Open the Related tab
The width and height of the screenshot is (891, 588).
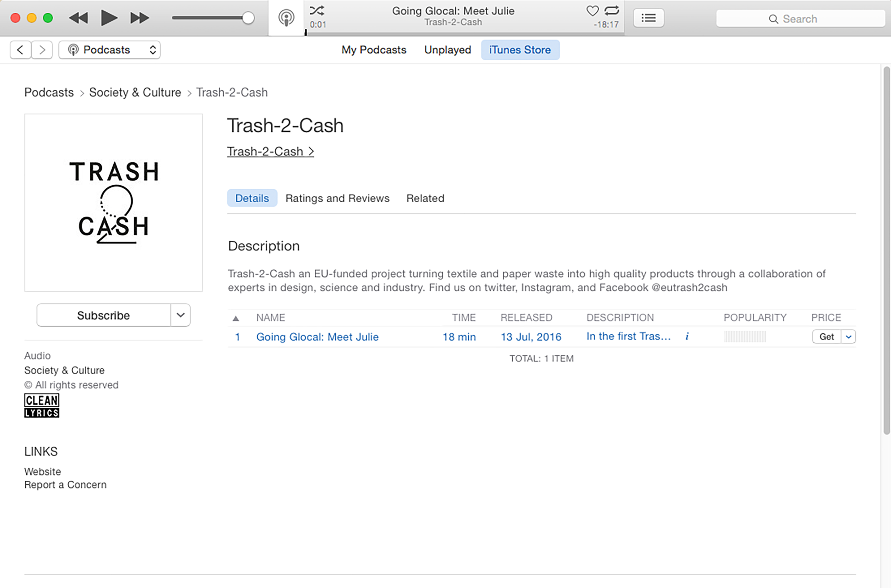click(x=425, y=198)
